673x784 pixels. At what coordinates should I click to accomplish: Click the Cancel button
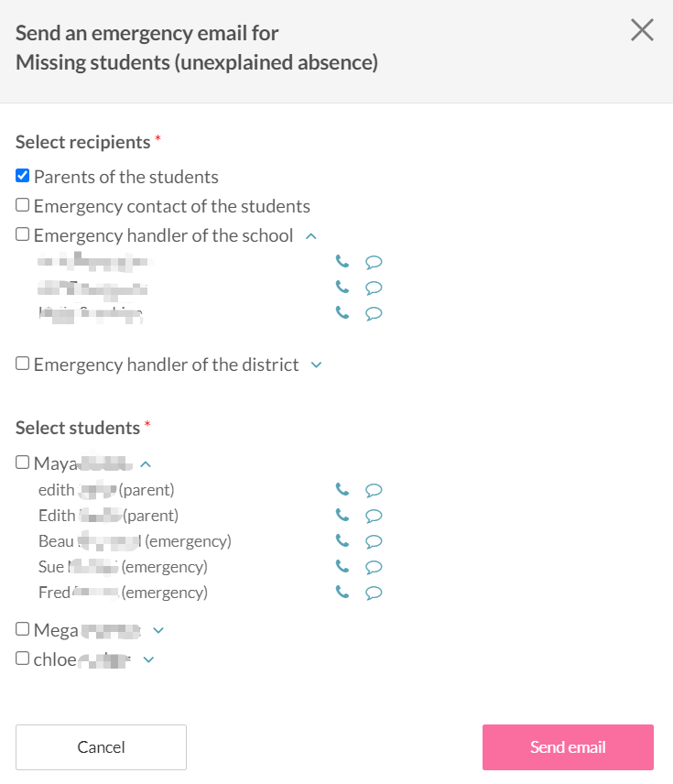coord(101,747)
